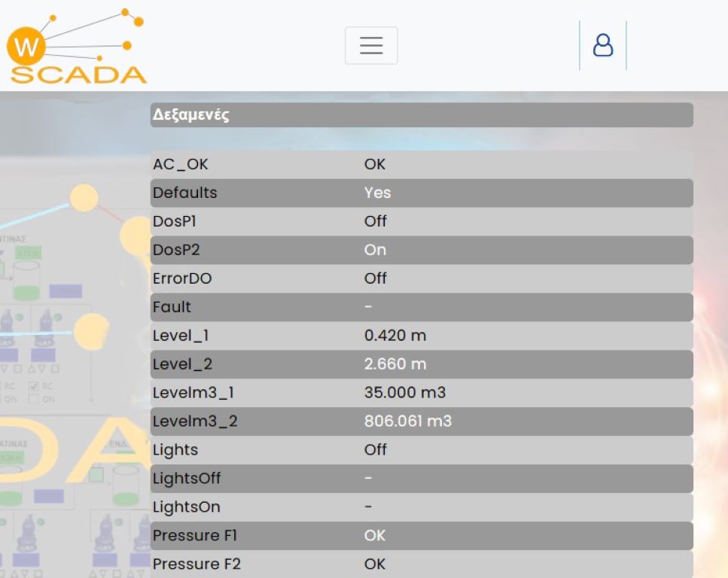The width and height of the screenshot is (728, 578).
Task: Select the AC_OK row label
Action: [x=180, y=164]
